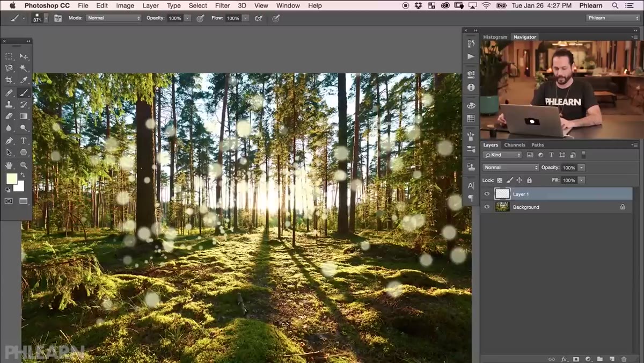Open the Layer menu
This screenshot has height=363, width=644.
[150, 5]
